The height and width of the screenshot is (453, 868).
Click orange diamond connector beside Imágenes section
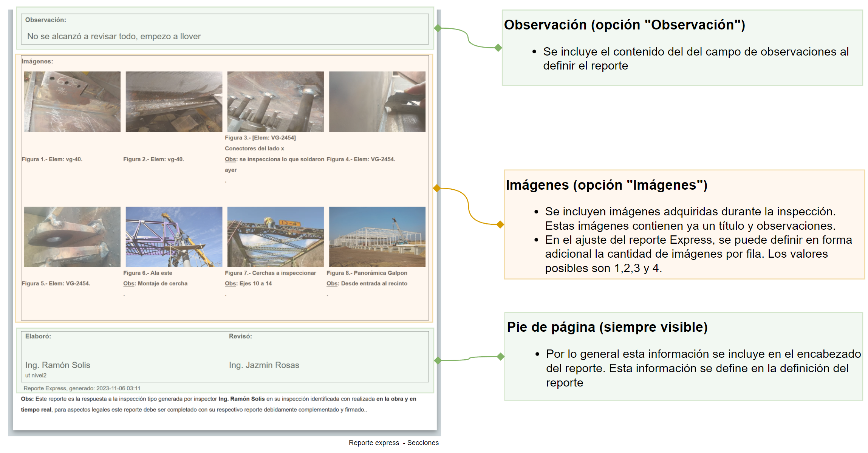[x=436, y=188]
